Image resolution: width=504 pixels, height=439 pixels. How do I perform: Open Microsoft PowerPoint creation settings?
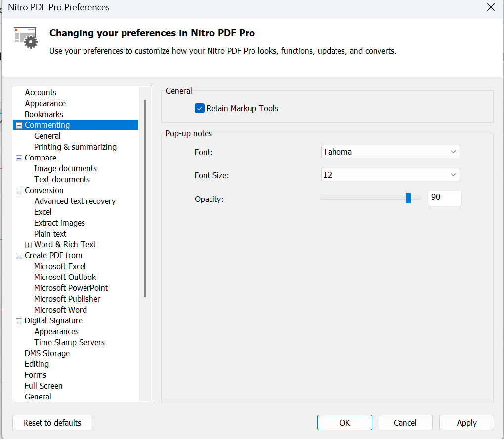click(71, 288)
